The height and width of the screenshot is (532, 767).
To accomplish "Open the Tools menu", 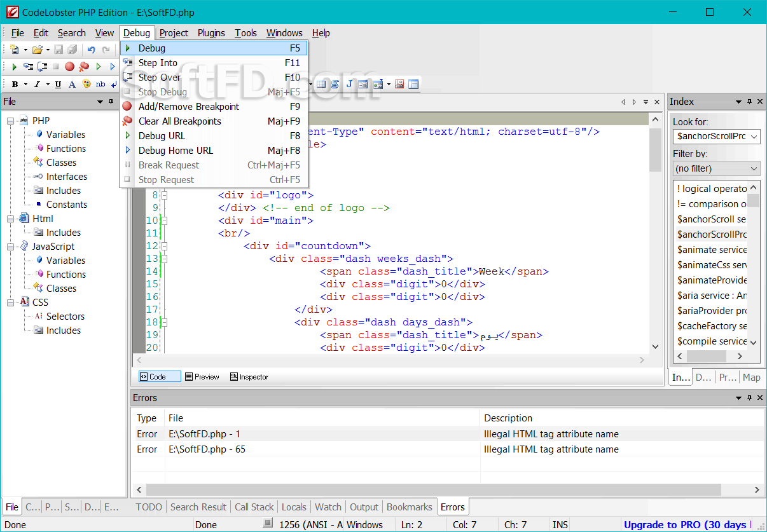I will point(245,33).
